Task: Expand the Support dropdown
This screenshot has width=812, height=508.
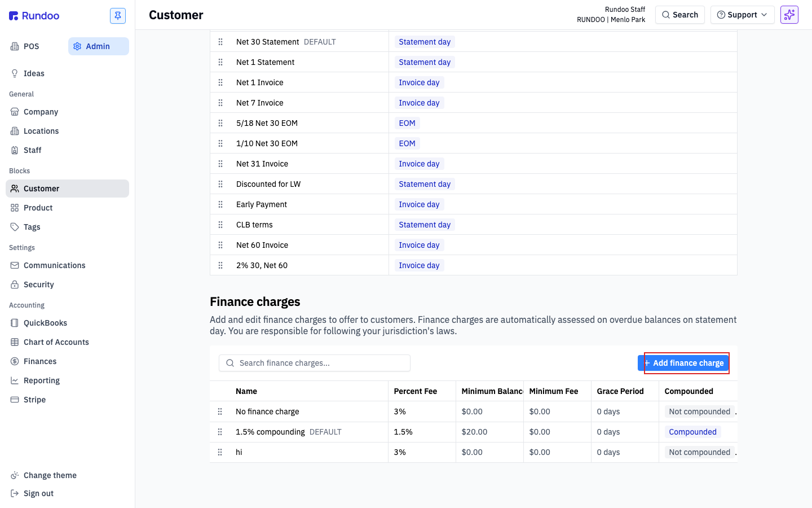Action: coord(743,15)
